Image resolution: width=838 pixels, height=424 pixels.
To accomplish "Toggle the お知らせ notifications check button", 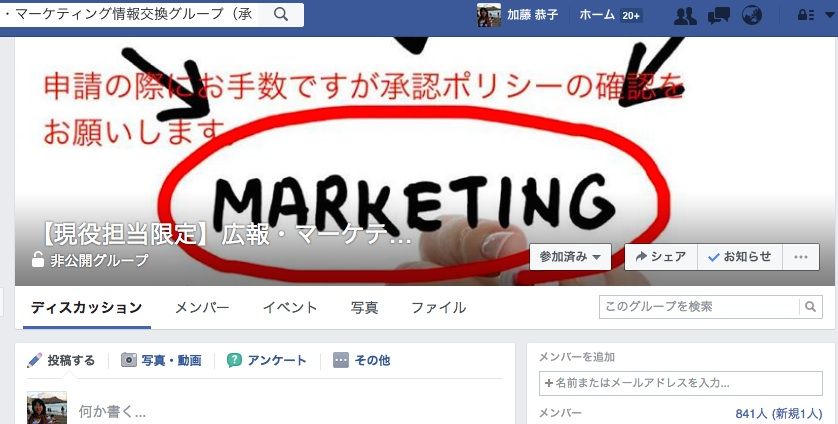I will pos(740,257).
